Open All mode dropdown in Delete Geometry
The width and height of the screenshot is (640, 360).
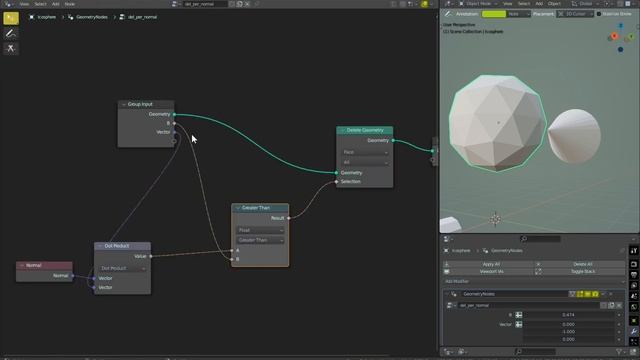(x=365, y=162)
